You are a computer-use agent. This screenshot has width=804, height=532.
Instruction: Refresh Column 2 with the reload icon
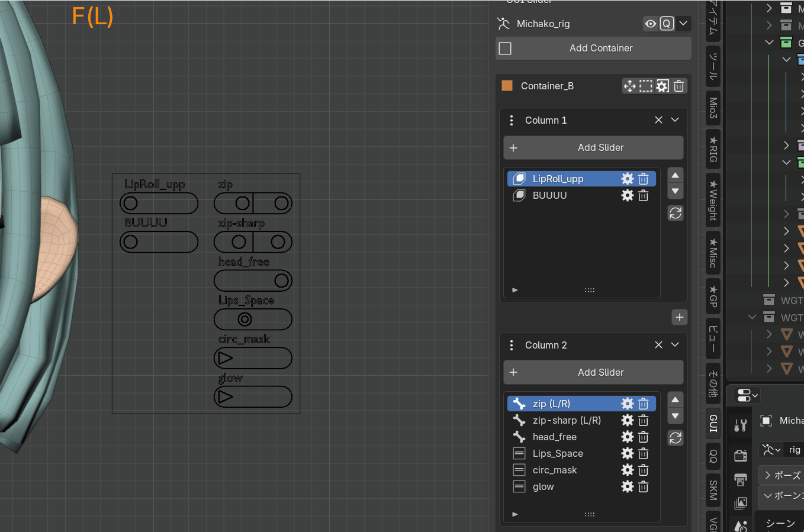click(x=676, y=438)
